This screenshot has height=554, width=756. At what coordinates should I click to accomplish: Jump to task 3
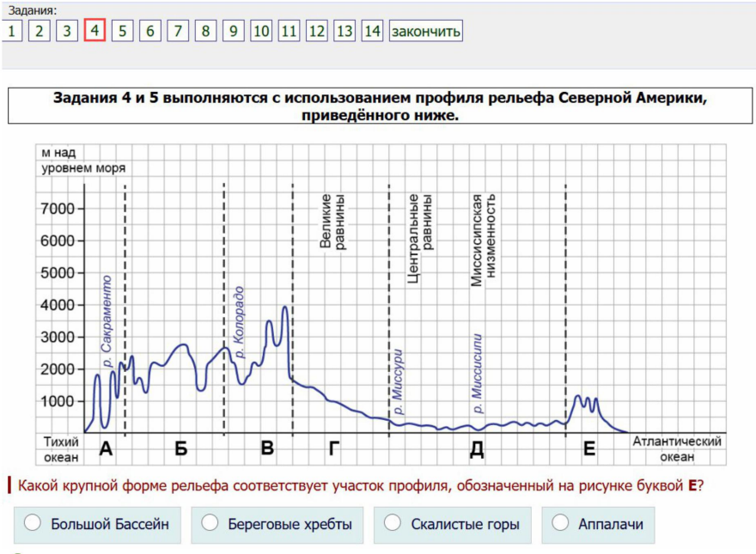pyautogui.click(x=67, y=32)
